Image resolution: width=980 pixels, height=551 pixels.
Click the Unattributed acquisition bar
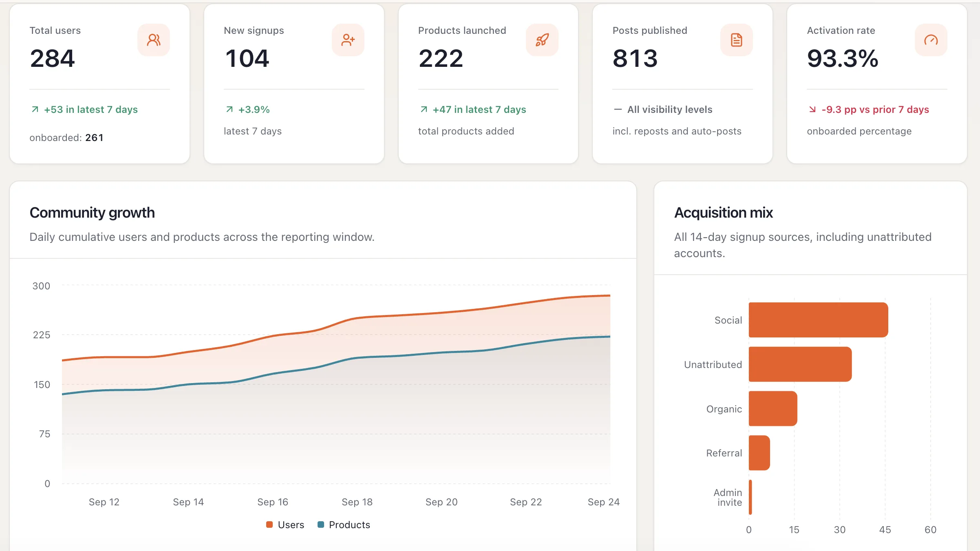(800, 364)
